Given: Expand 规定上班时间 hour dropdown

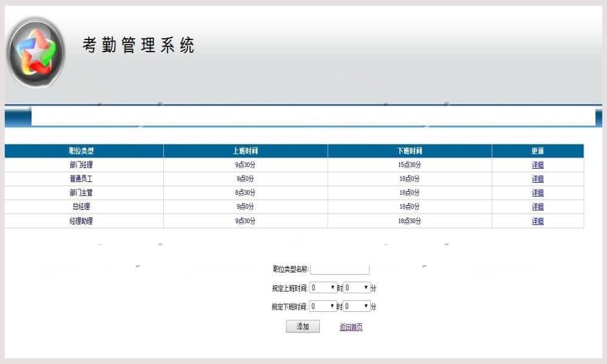Looking at the screenshot, I should pyautogui.click(x=324, y=288).
